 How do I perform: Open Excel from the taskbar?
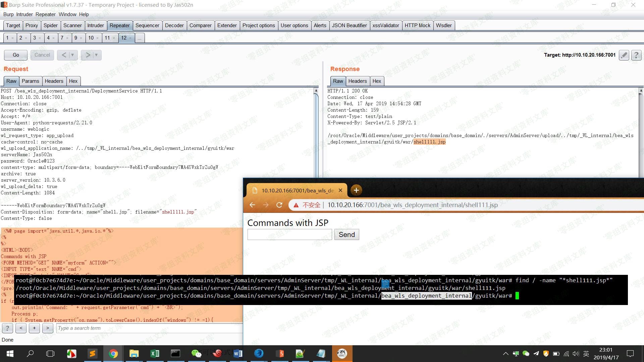coord(155,354)
